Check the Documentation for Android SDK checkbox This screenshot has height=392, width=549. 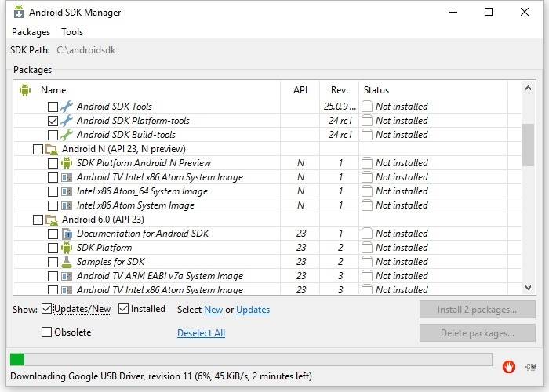[x=53, y=234]
